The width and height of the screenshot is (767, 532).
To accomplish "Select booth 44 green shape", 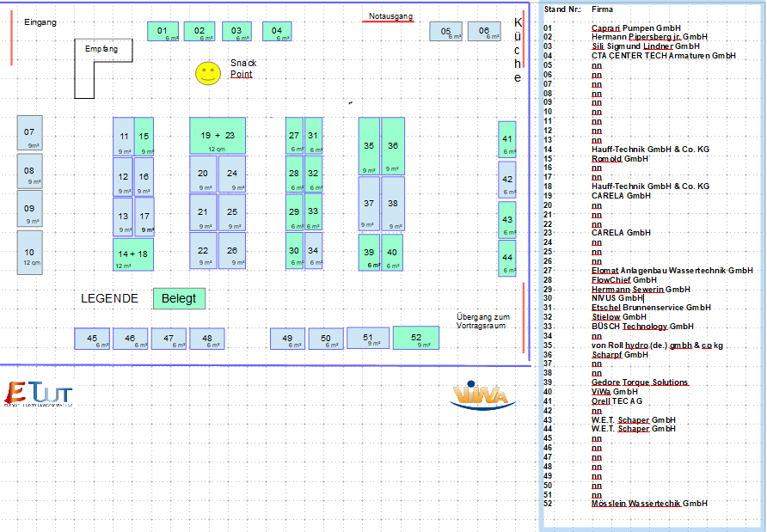I will (x=507, y=258).
